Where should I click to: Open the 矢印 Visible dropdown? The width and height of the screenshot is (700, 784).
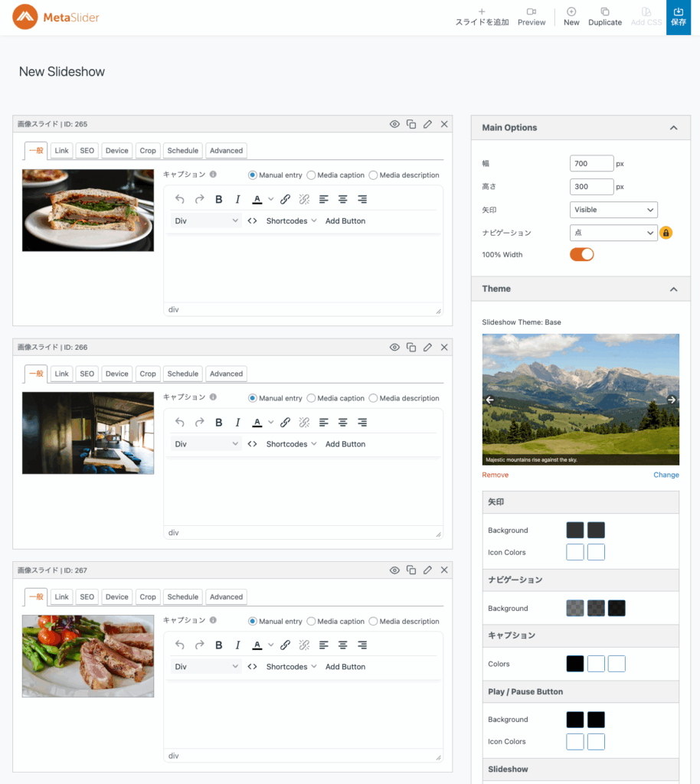613,210
